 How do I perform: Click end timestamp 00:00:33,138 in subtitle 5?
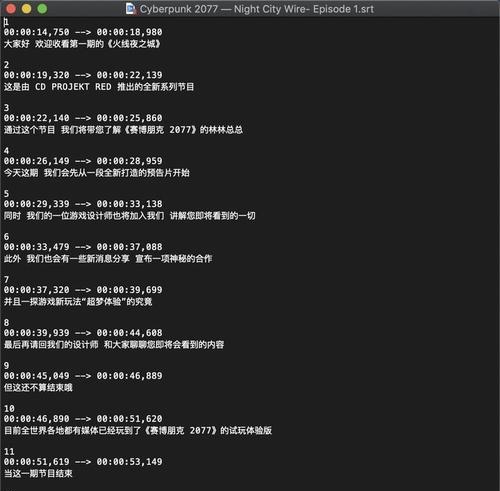click(x=129, y=204)
